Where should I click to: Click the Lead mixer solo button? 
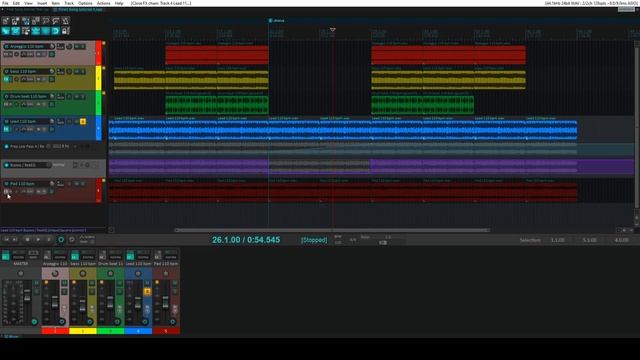(147, 291)
